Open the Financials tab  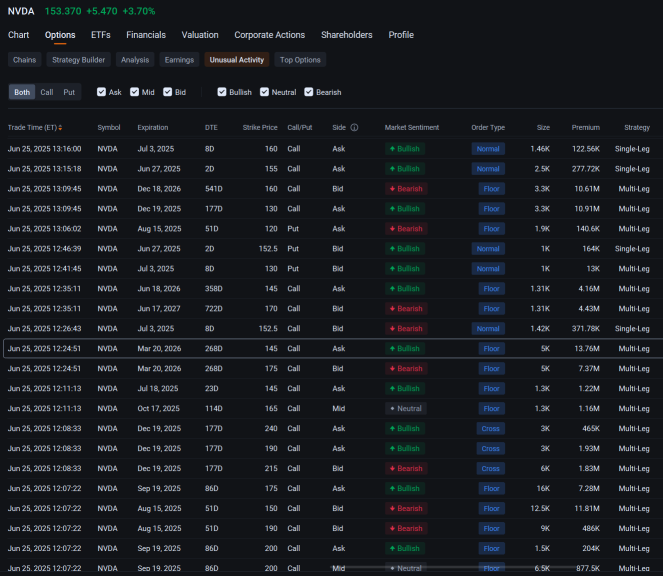click(146, 35)
